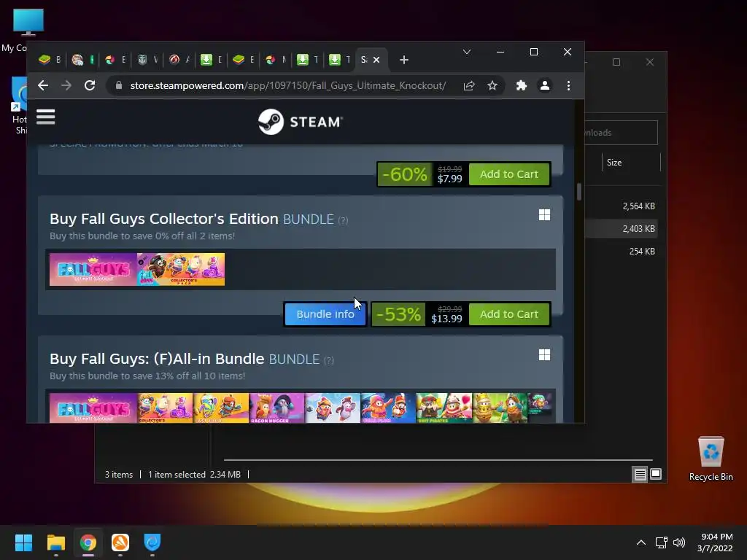The image size is (747, 560).
Task: Click the File Explorer horizontal scrollbar
Action: coord(438,460)
